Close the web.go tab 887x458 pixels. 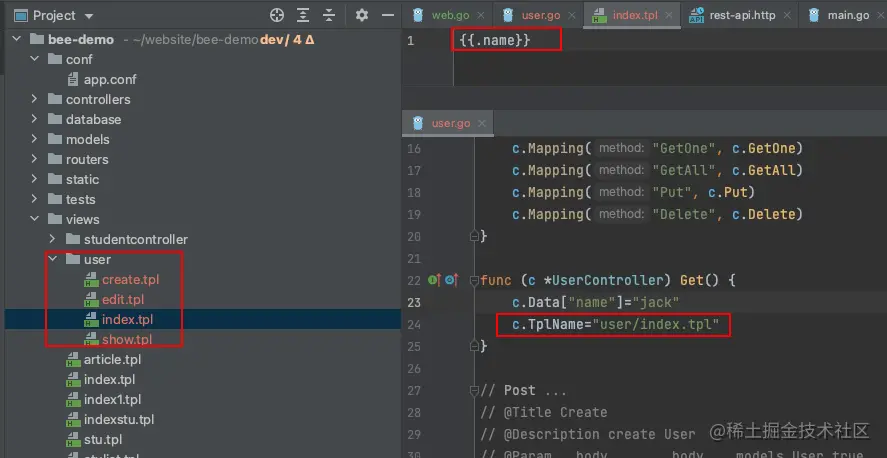[481, 16]
